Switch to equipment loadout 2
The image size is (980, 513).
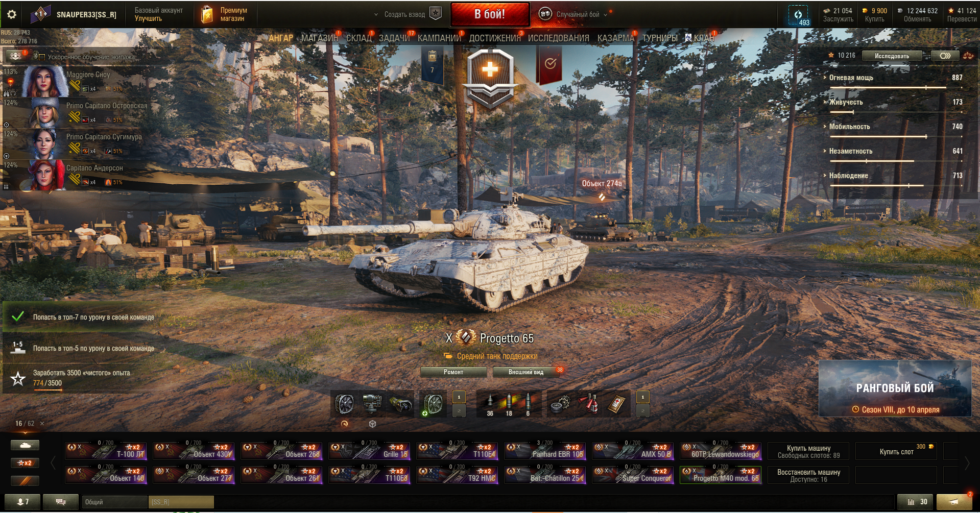click(459, 410)
